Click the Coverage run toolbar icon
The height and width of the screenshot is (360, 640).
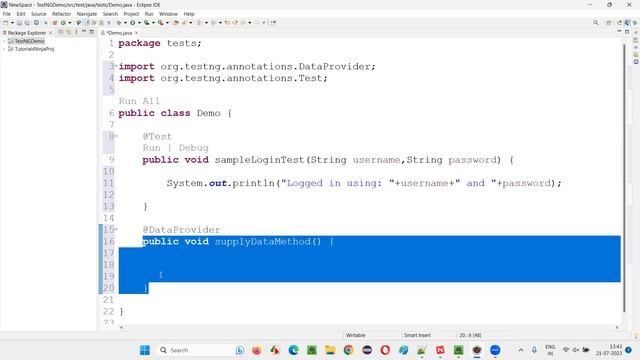pos(146,23)
